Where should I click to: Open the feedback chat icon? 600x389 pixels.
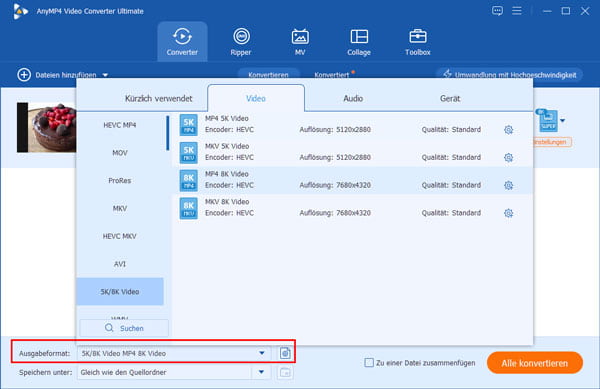[497, 11]
